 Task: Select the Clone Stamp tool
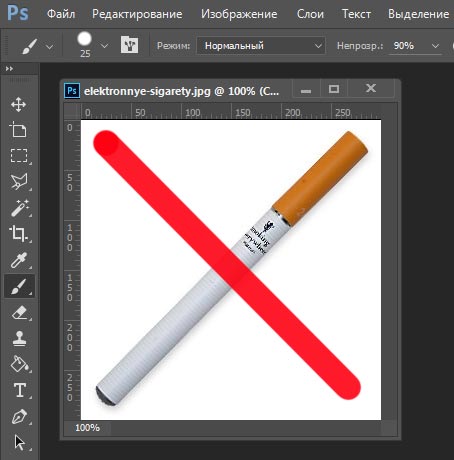pos(19,339)
